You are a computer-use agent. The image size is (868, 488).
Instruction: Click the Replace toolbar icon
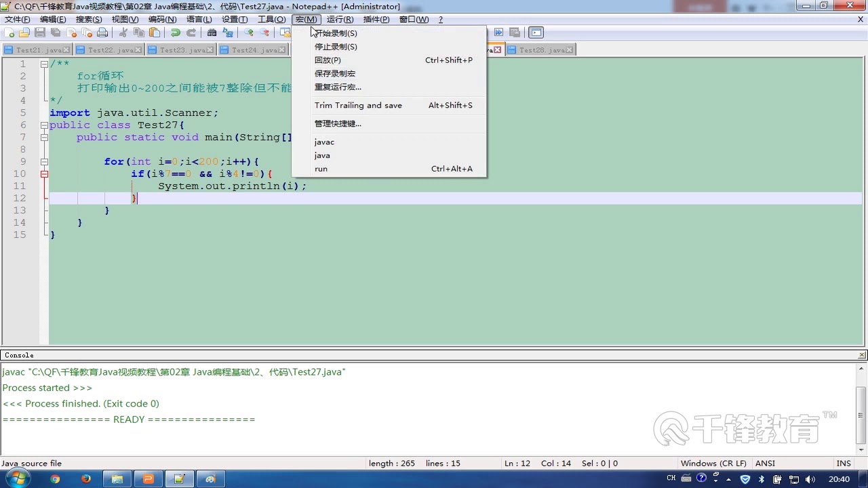[227, 33]
